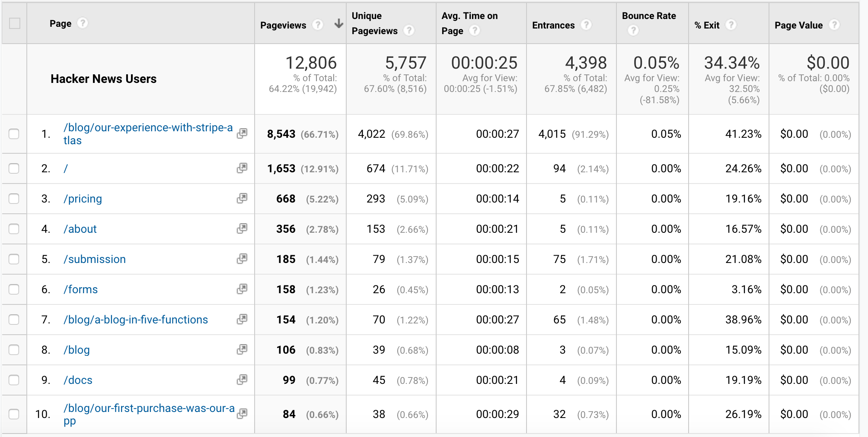
Task: Click the Pageviews sort descending arrow
Action: [x=339, y=24]
